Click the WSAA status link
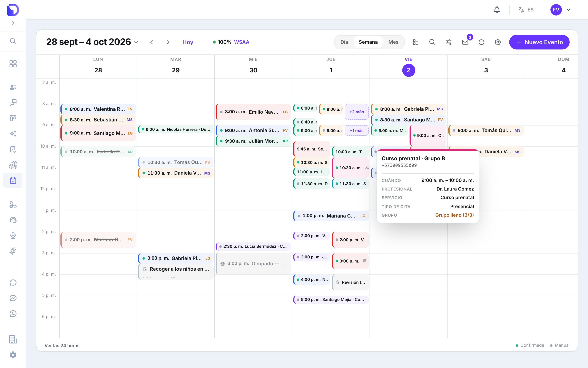Viewport: 588px width, 368px height. pyautogui.click(x=242, y=42)
